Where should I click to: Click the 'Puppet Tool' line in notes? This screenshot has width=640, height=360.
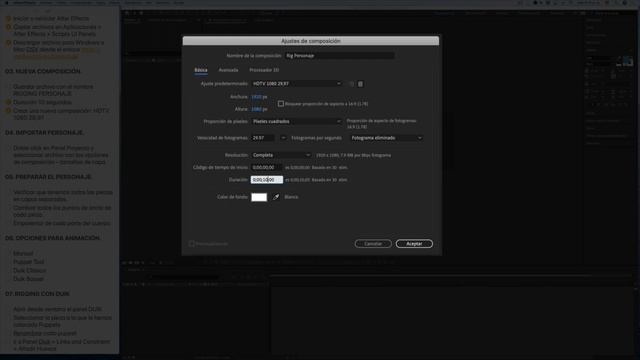click(x=29, y=262)
